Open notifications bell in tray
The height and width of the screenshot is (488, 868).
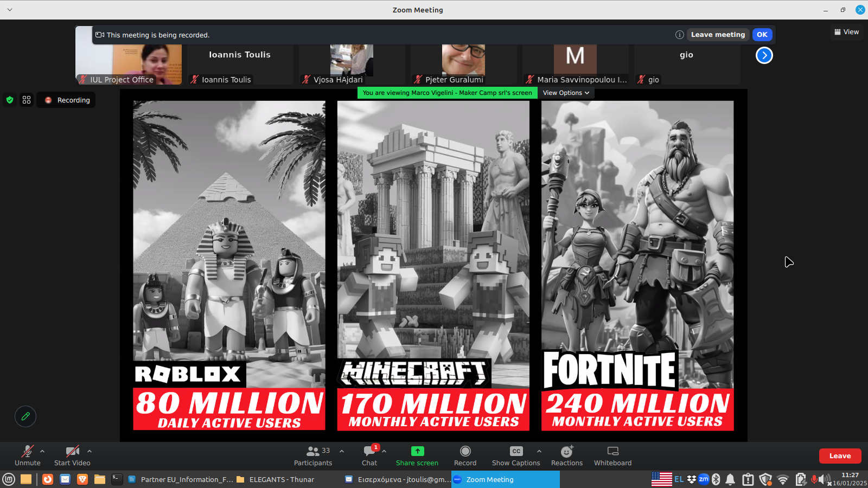[x=730, y=479]
